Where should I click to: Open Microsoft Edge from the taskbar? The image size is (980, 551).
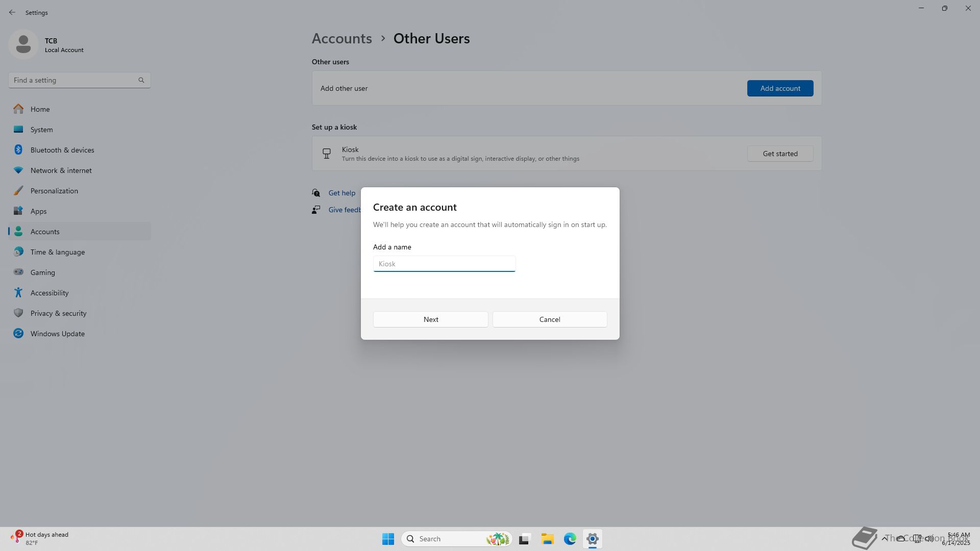coord(570,539)
